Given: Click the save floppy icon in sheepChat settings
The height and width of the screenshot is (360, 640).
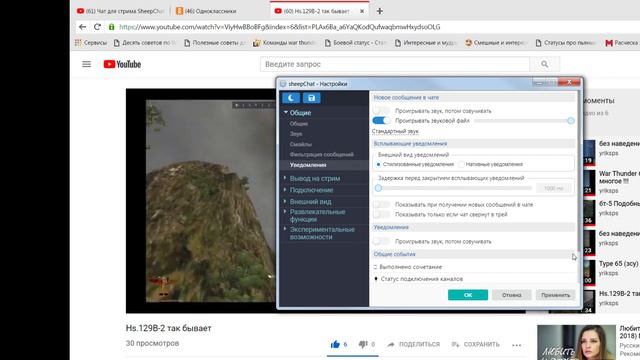Looking at the screenshot, I should point(311,98).
